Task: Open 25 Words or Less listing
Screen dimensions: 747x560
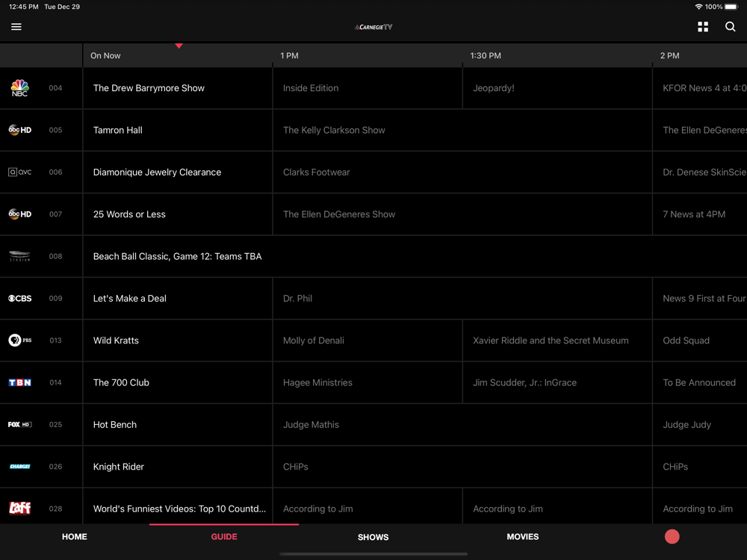Action: tap(178, 214)
